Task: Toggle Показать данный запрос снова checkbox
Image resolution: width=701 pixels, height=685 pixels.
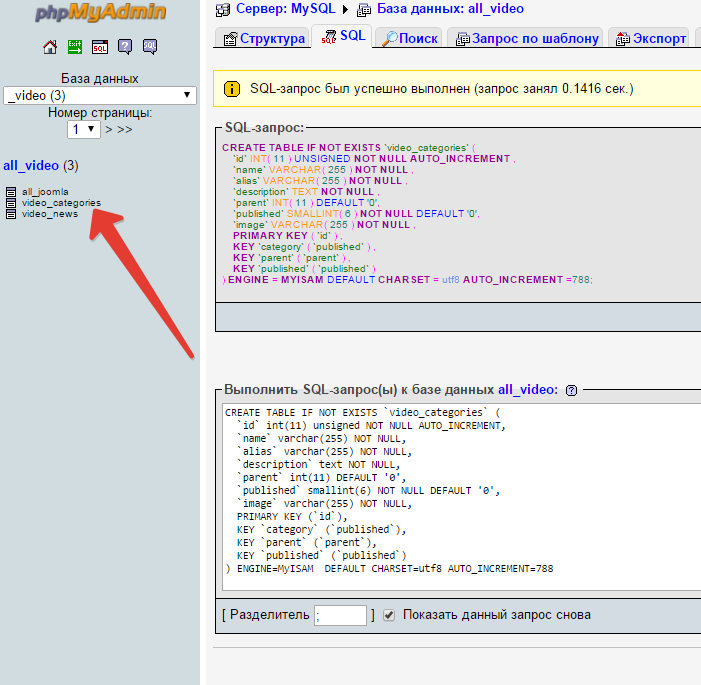Action: point(389,615)
